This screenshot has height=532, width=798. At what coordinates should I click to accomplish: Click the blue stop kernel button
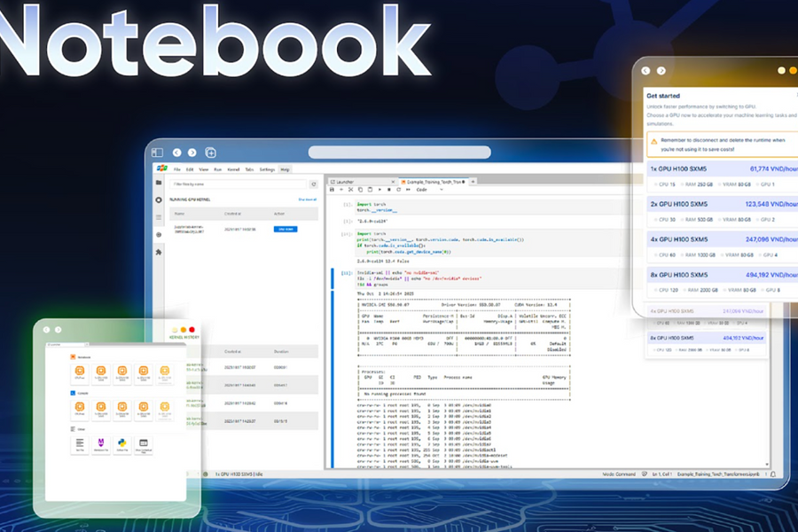click(x=286, y=229)
